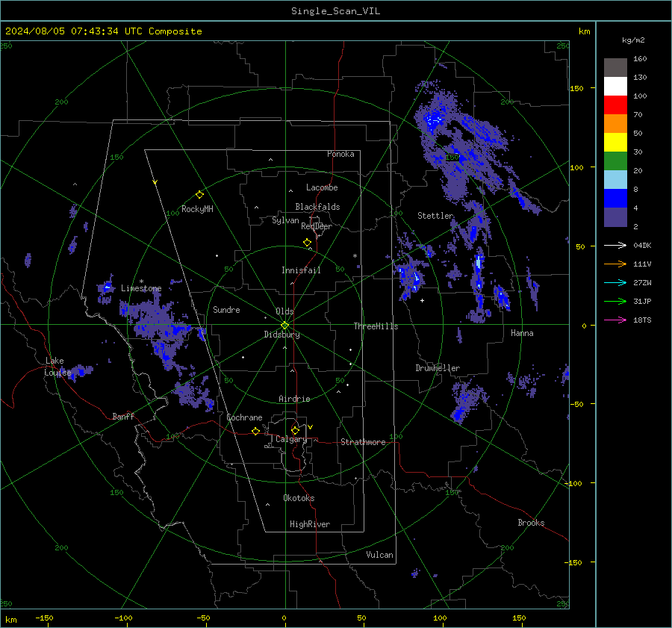672x628 pixels.
Task: Click the 04DK legend label
Action: pyautogui.click(x=642, y=246)
